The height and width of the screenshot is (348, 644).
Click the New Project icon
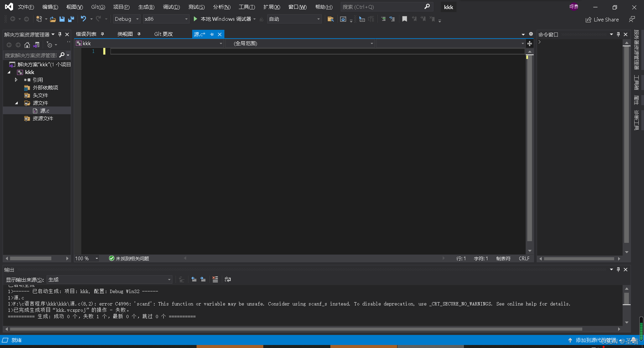point(39,19)
